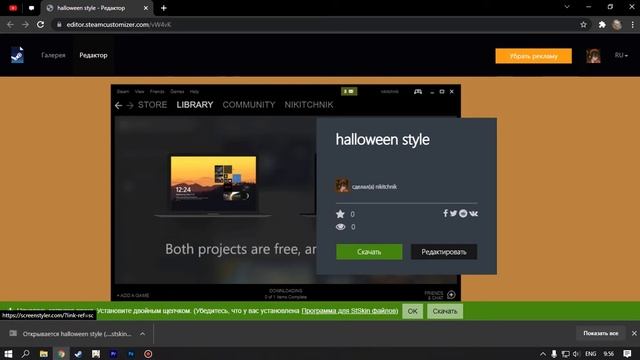
Task: Switch to the pinned YouTube tab
Action: [x=13, y=8]
